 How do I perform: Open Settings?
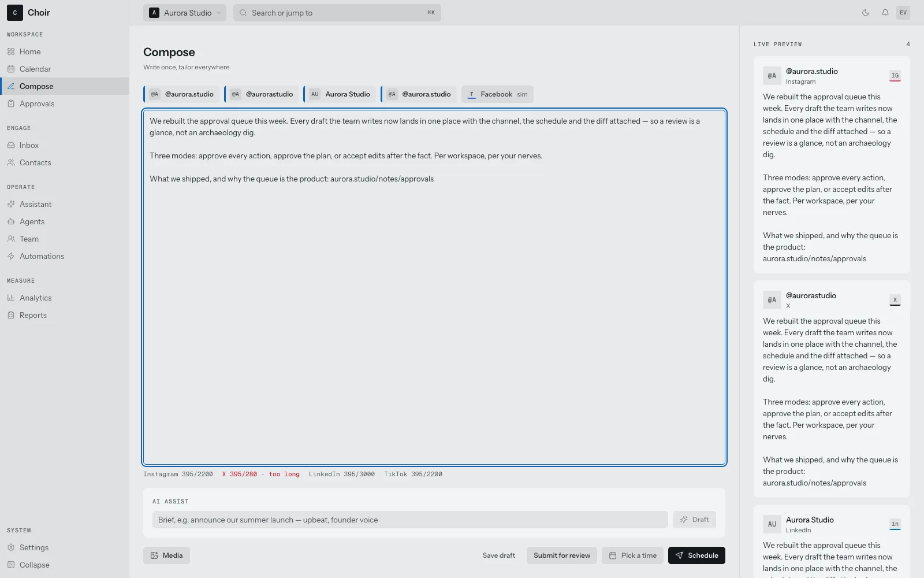point(64,547)
